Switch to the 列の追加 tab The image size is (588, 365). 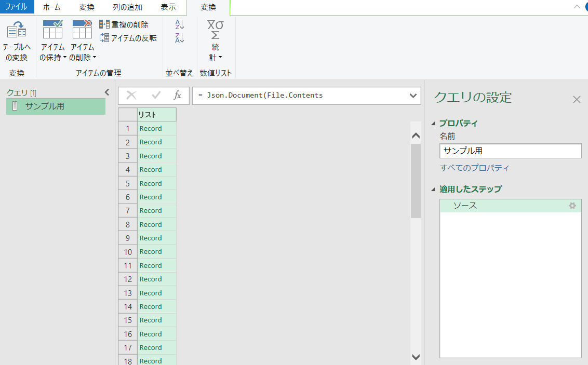127,7
